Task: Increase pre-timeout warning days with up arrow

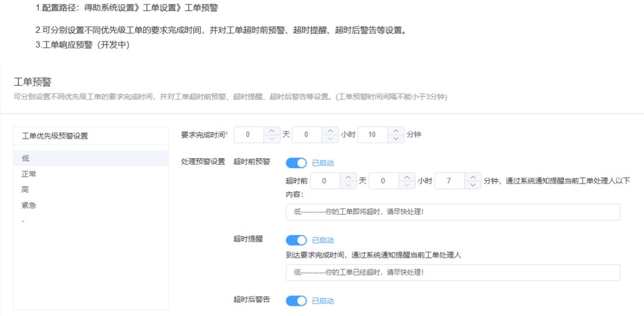Action: 348,176
